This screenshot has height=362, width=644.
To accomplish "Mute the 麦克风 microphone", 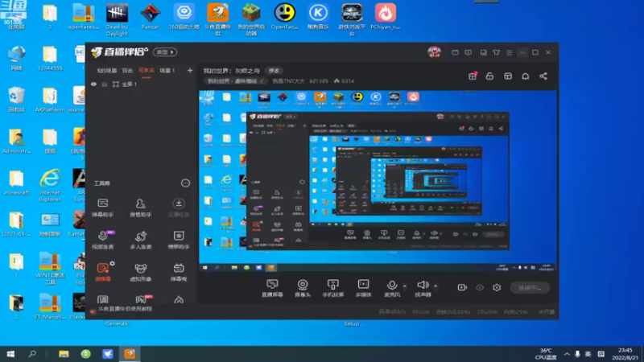I will (x=392, y=288).
